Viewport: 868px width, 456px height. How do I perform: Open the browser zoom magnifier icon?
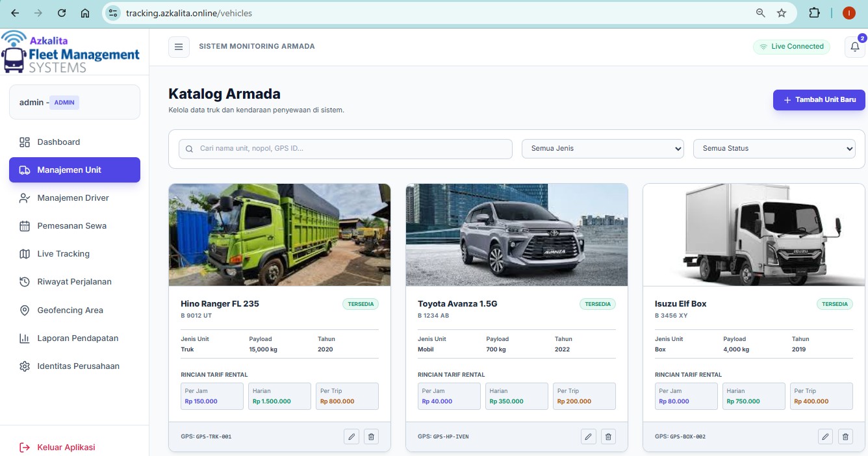(x=761, y=13)
